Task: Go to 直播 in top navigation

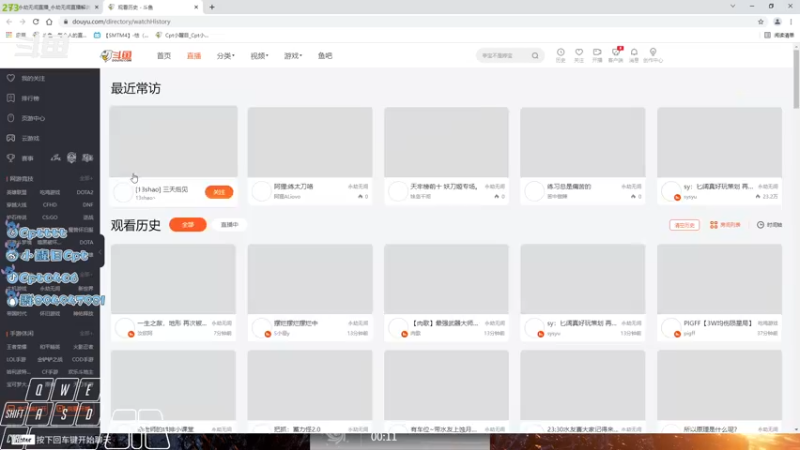Action: [x=193, y=56]
